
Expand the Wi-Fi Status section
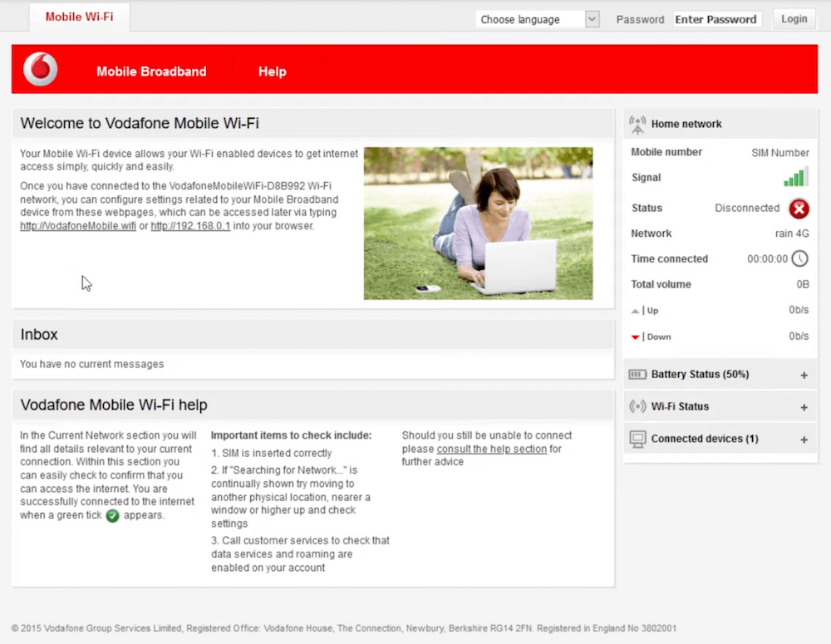tap(804, 408)
